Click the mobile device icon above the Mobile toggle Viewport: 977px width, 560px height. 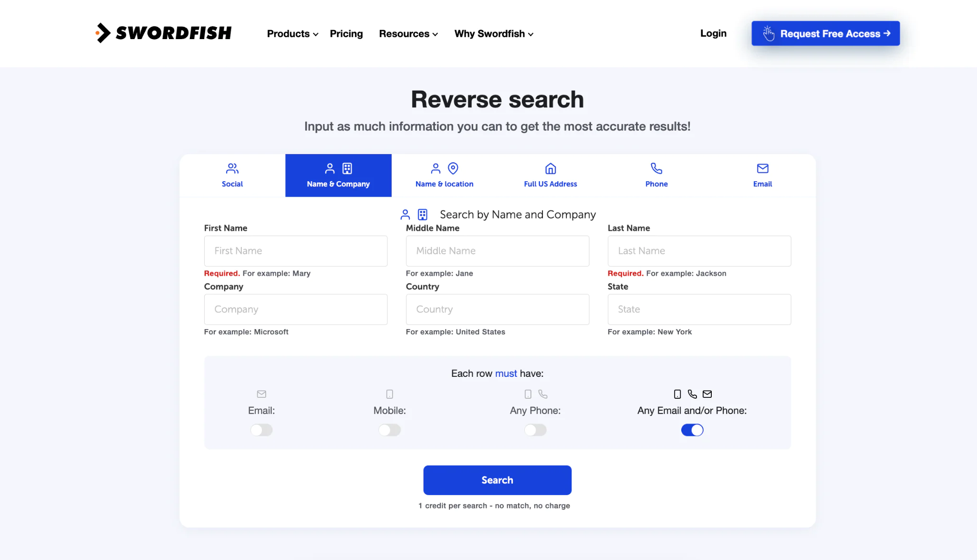(x=390, y=394)
